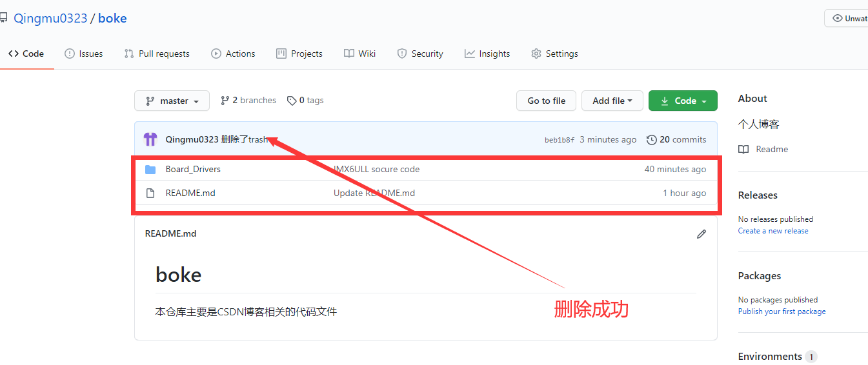Viewport: 868px width, 365px height.
Task: Open the Qingmu0323 owner link in header
Action: click(50, 18)
